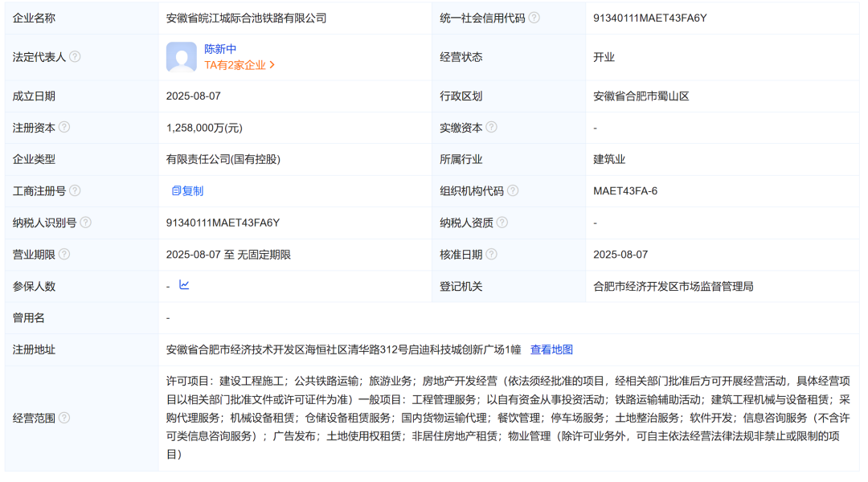Screen dimensions: 868x482
Task: Open TA有2家企业 related companies link
Action: click(235, 65)
